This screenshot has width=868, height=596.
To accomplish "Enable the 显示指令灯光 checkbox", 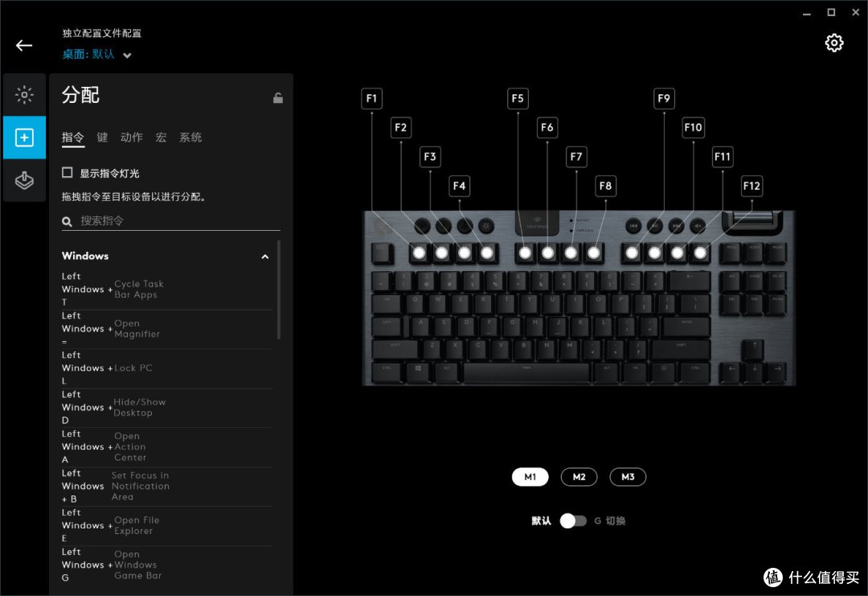I will point(68,172).
